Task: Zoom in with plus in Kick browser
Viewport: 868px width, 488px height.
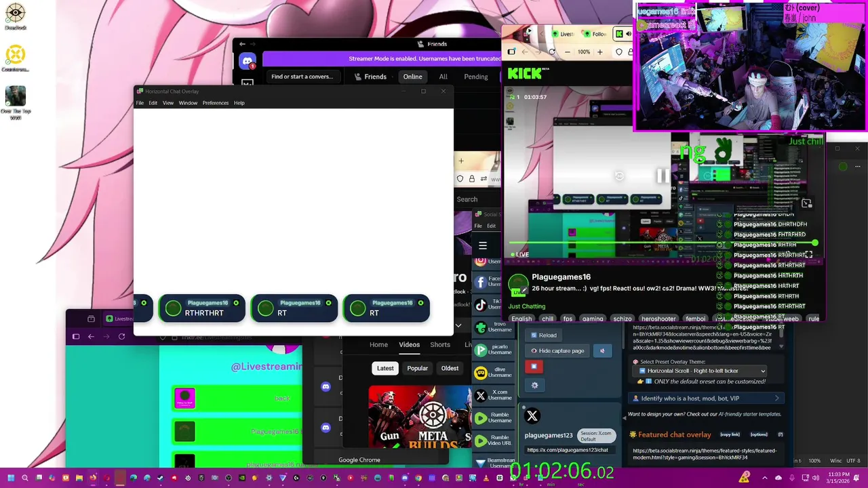Action: [599, 52]
